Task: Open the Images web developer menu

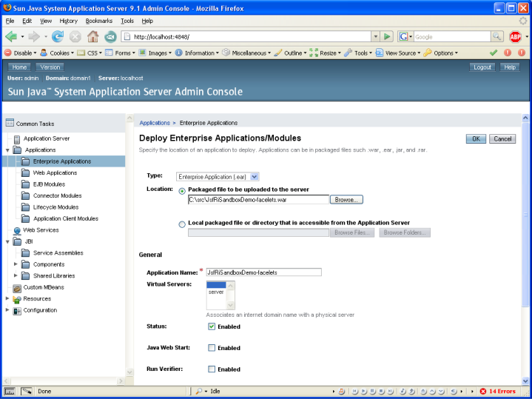Action: pyautogui.click(x=155, y=53)
